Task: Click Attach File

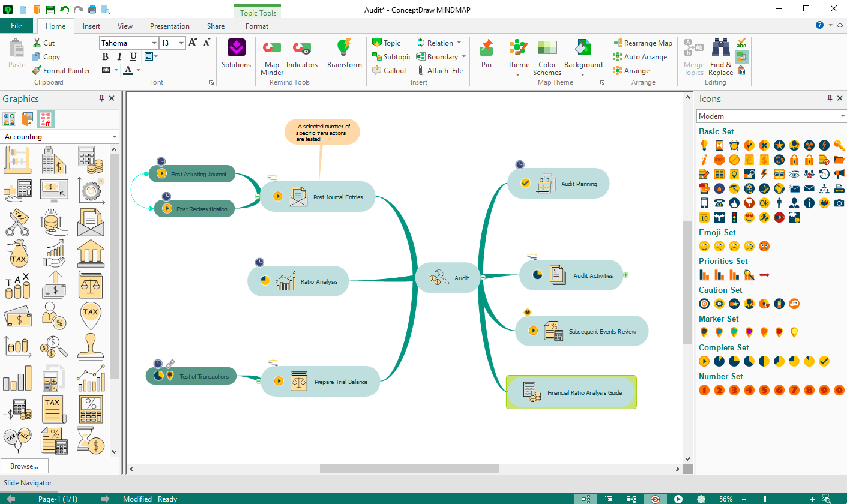Action: point(441,70)
